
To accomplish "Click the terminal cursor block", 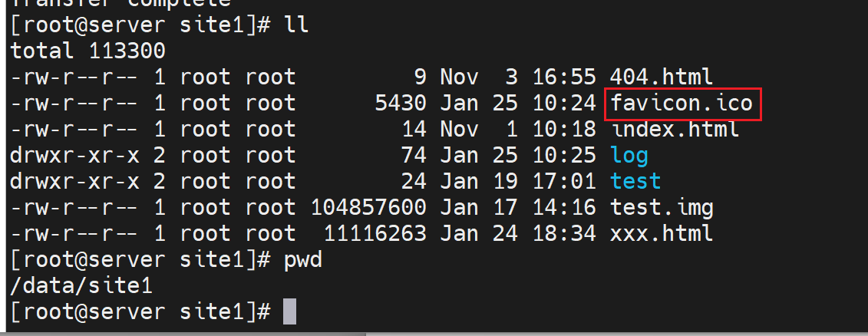I will click(289, 312).
